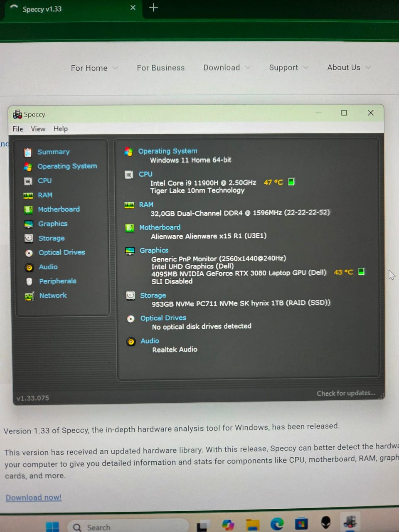Click Optical Drives disc icon in sidebar

pyautogui.click(x=29, y=253)
